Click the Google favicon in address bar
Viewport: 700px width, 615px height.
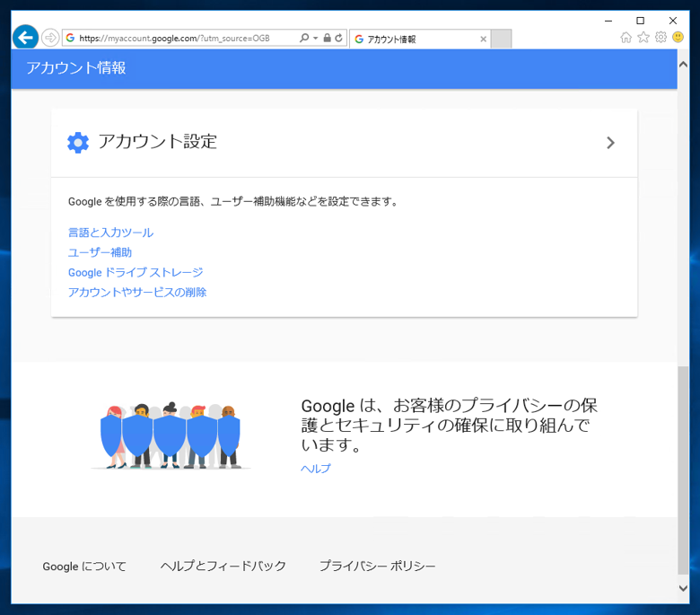coord(71,38)
